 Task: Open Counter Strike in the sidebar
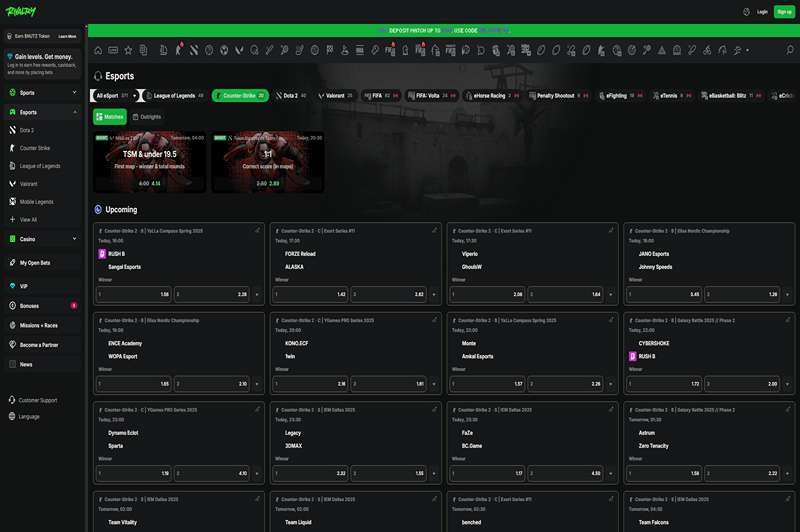tap(42, 148)
